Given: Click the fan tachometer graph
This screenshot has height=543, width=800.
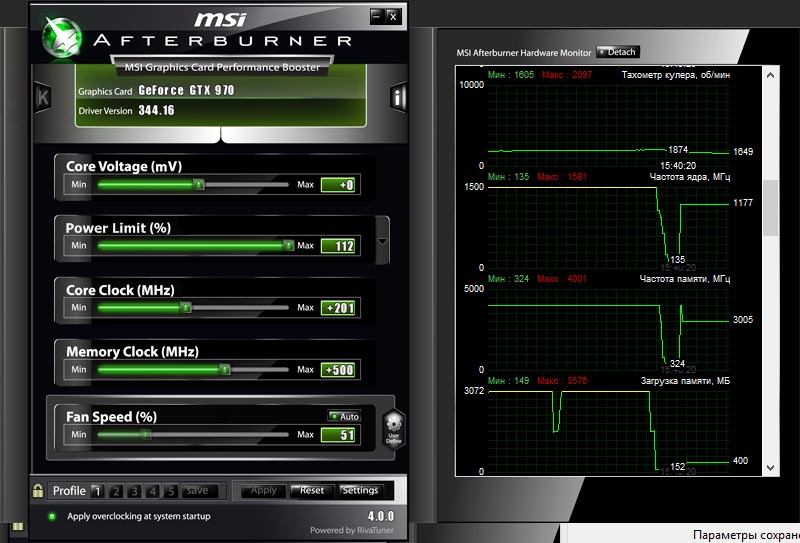Looking at the screenshot, I should [608, 126].
